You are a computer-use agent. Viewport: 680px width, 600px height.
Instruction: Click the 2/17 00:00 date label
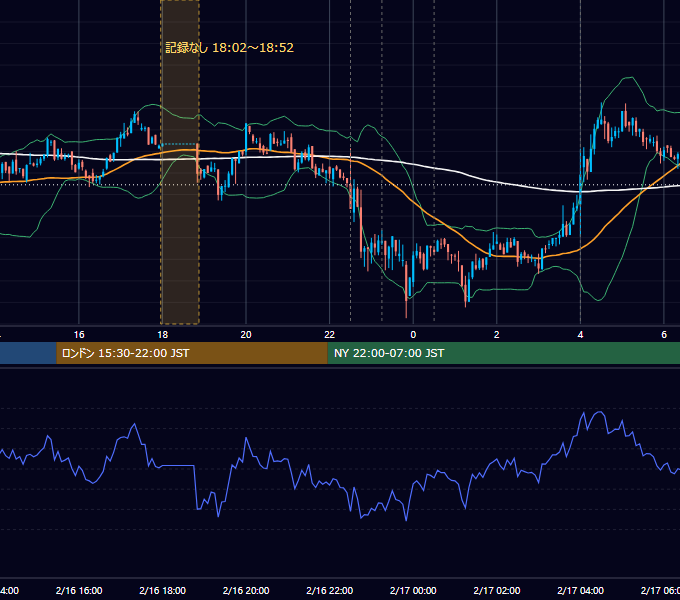413,590
